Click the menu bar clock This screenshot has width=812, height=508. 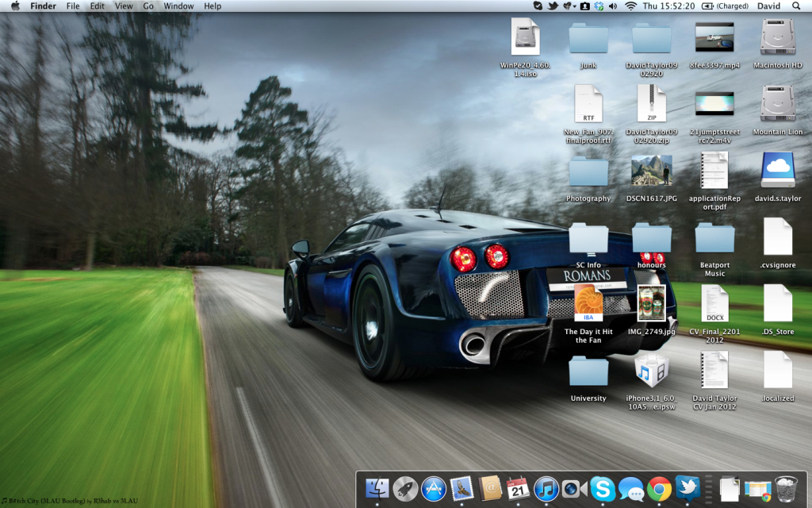[667, 6]
